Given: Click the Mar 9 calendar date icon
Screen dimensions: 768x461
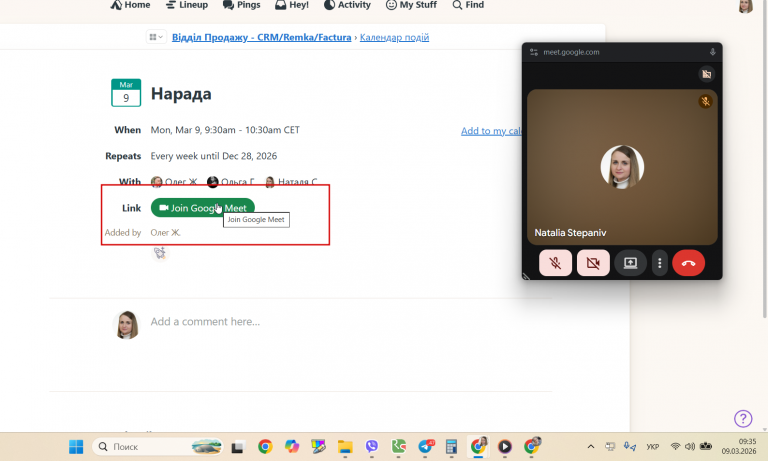Looking at the screenshot, I should tap(126, 93).
